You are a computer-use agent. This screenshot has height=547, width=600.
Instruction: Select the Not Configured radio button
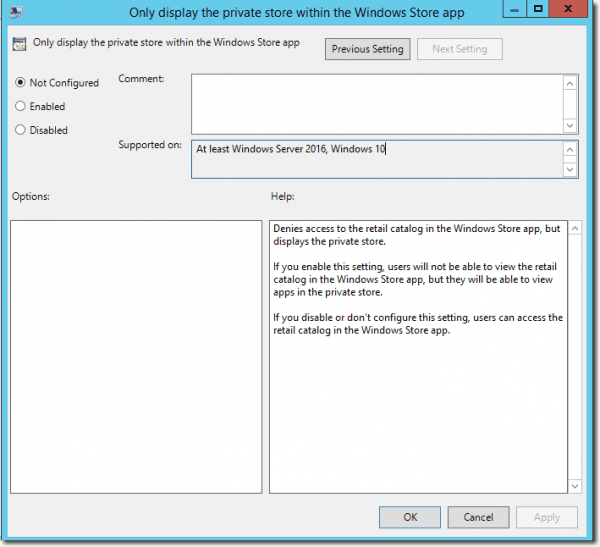20,83
